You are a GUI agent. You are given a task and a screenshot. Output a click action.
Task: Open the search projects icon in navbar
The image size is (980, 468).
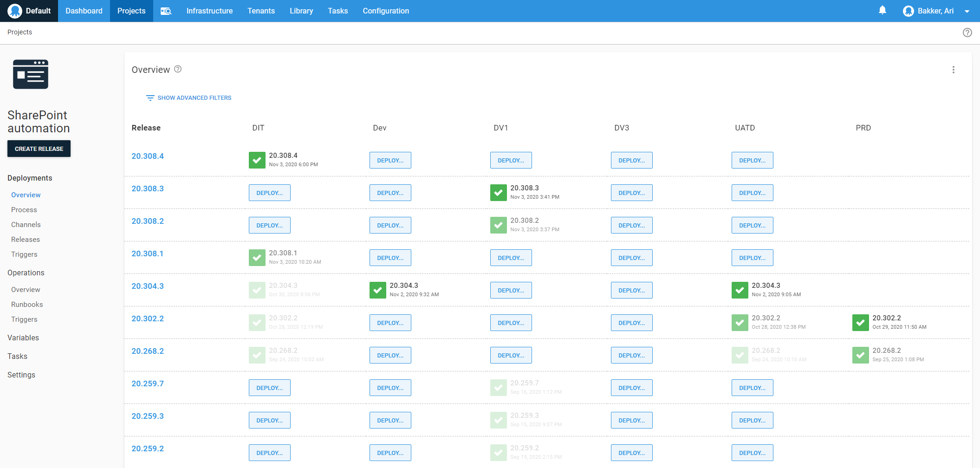coord(166,11)
